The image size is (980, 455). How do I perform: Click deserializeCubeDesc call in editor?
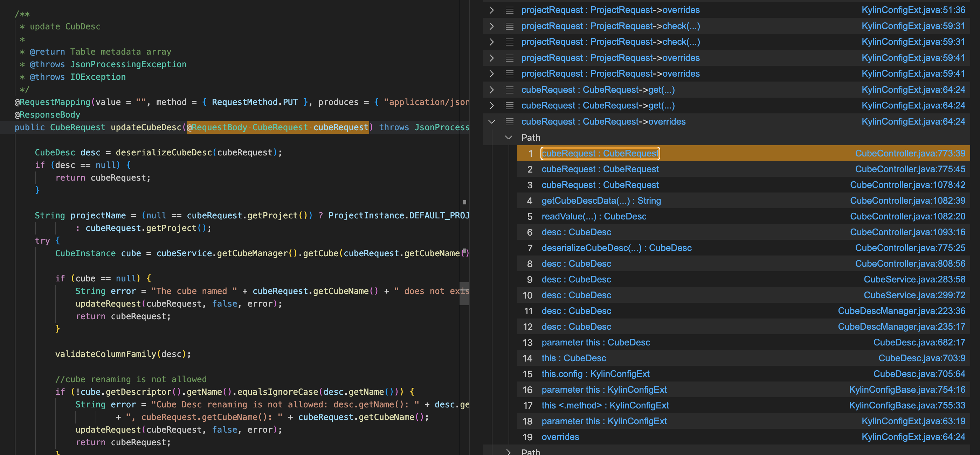coord(164,153)
